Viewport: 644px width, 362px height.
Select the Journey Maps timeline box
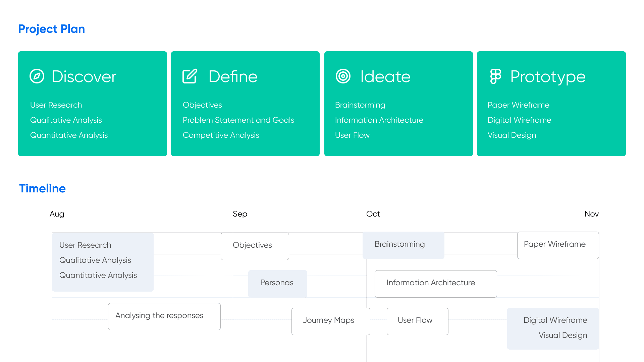point(330,321)
